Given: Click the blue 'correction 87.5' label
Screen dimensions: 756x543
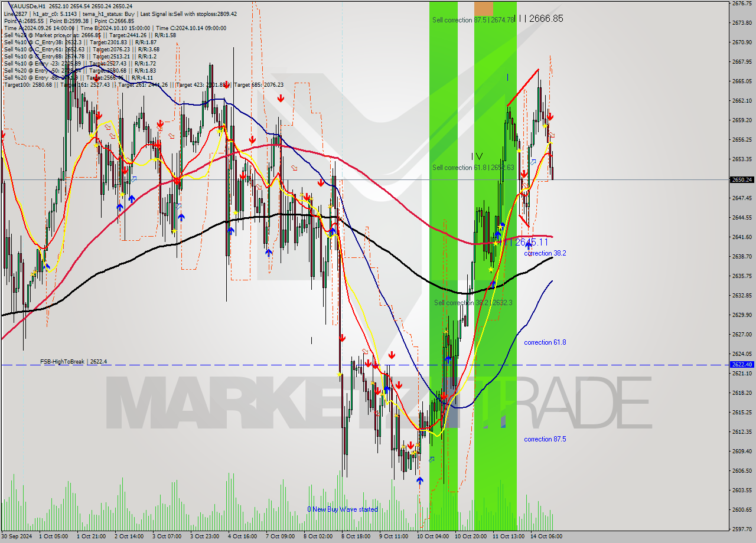Looking at the screenshot, I should coord(545,439).
